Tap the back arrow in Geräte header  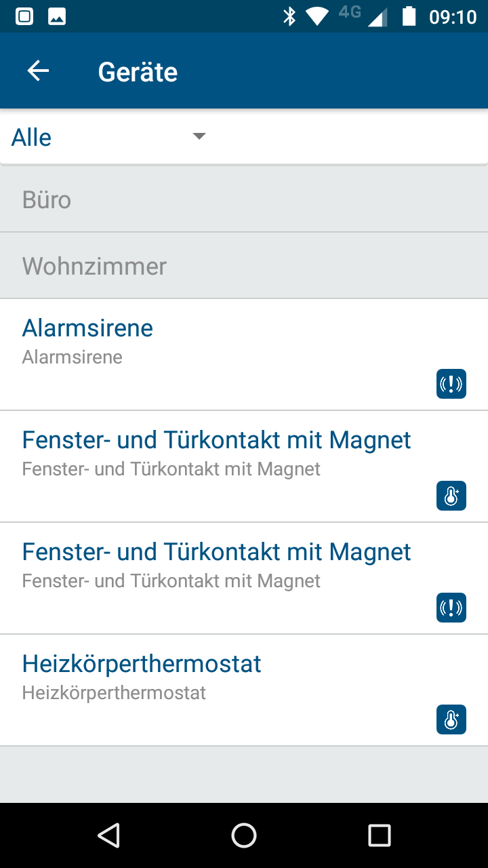pos(38,71)
